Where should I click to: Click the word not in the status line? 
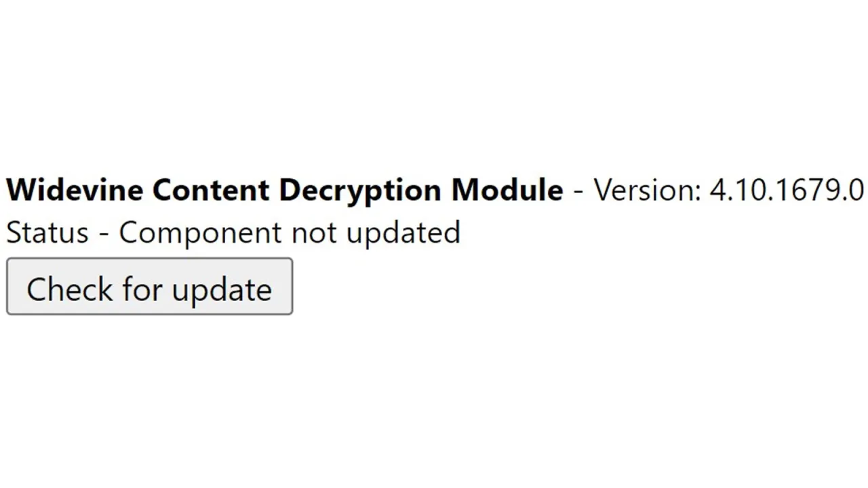pyautogui.click(x=313, y=232)
